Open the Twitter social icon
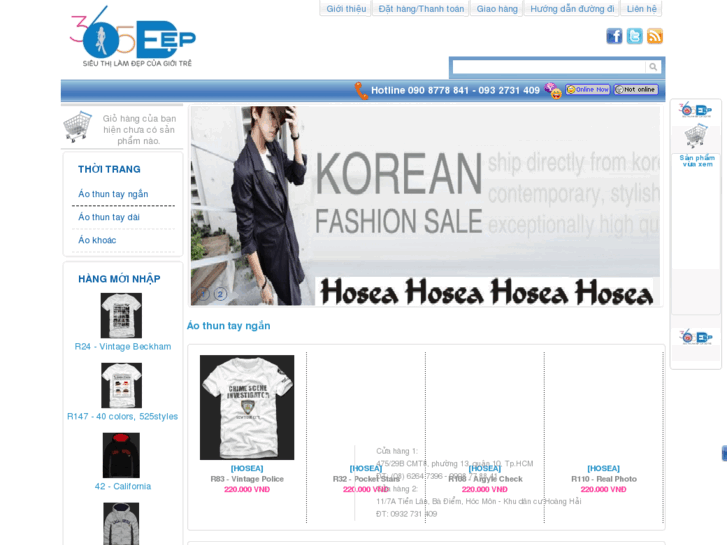Image resolution: width=727 pixels, height=545 pixels. click(634, 36)
